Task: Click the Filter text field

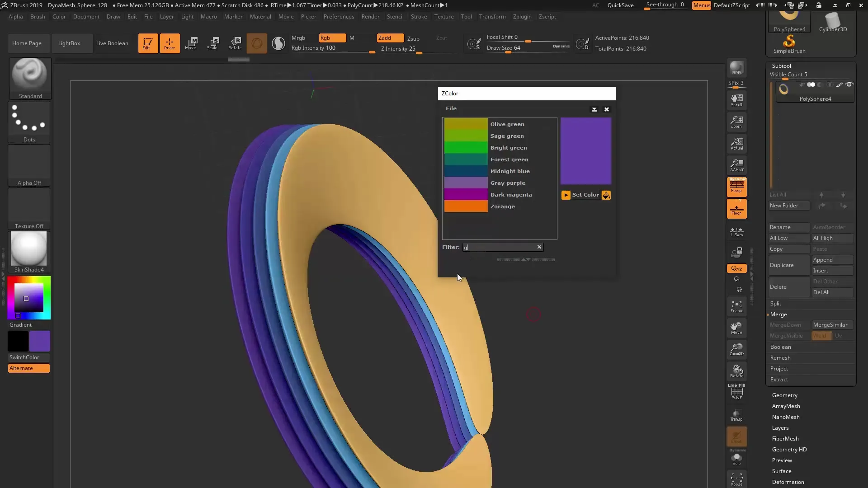Action: click(x=499, y=247)
